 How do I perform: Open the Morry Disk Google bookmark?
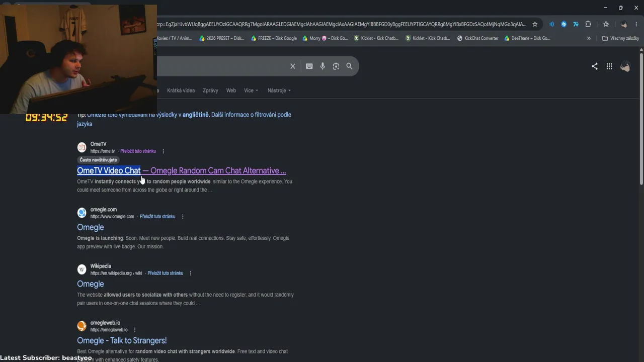click(325, 38)
